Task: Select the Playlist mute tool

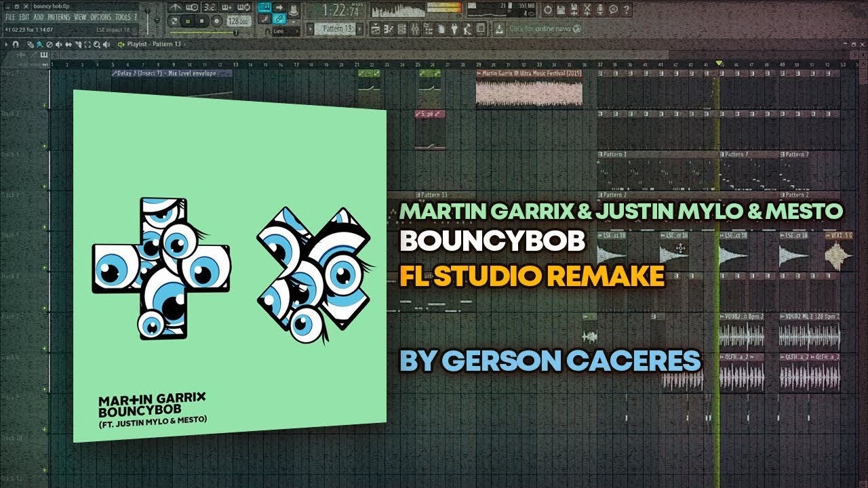Action: pyautogui.click(x=58, y=44)
